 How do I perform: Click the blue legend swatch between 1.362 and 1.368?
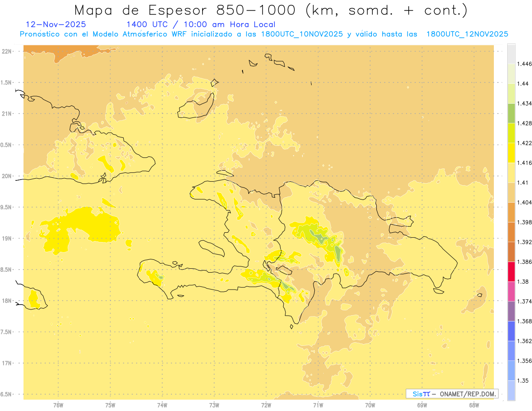tap(511, 331)
